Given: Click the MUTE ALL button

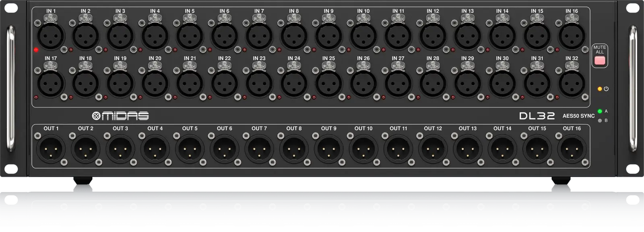Looking at the screenshot, I should pos(600,61).
